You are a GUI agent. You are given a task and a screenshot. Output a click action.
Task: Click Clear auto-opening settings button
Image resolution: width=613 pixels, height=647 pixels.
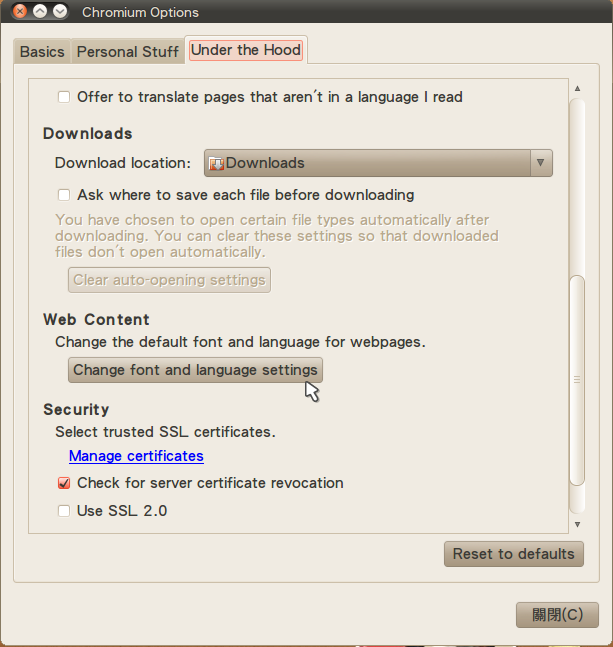coord(169,280)
